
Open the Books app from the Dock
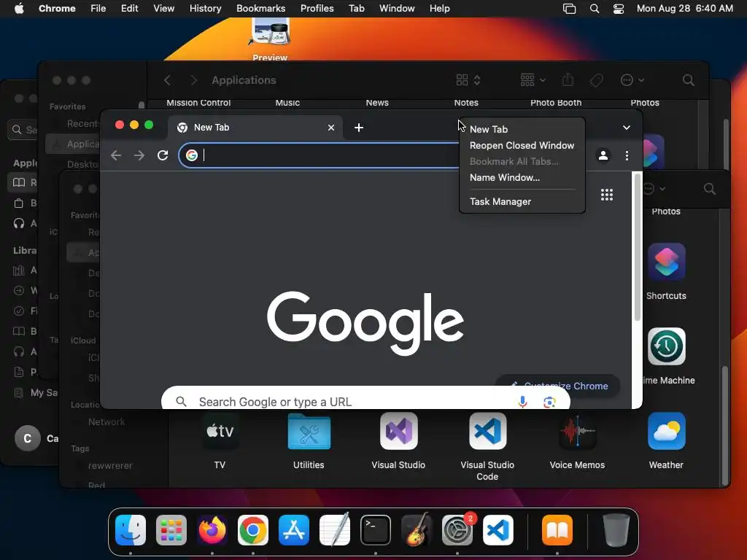tap(557, 530)
